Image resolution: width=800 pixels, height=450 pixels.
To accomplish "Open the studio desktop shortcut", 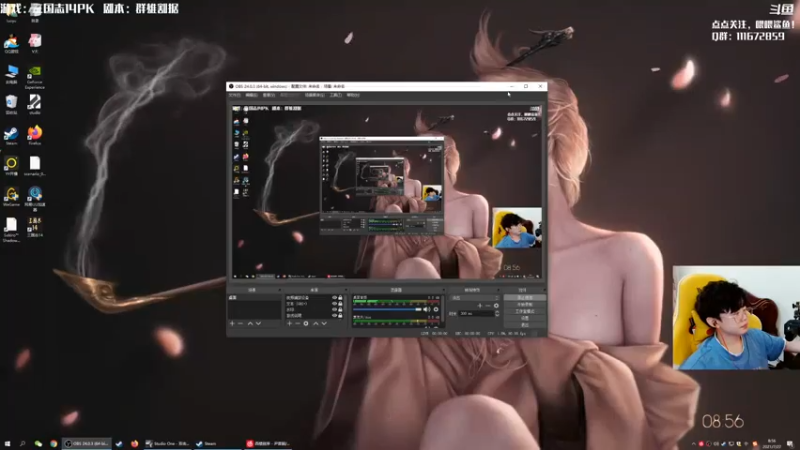I will pos(35,105).
